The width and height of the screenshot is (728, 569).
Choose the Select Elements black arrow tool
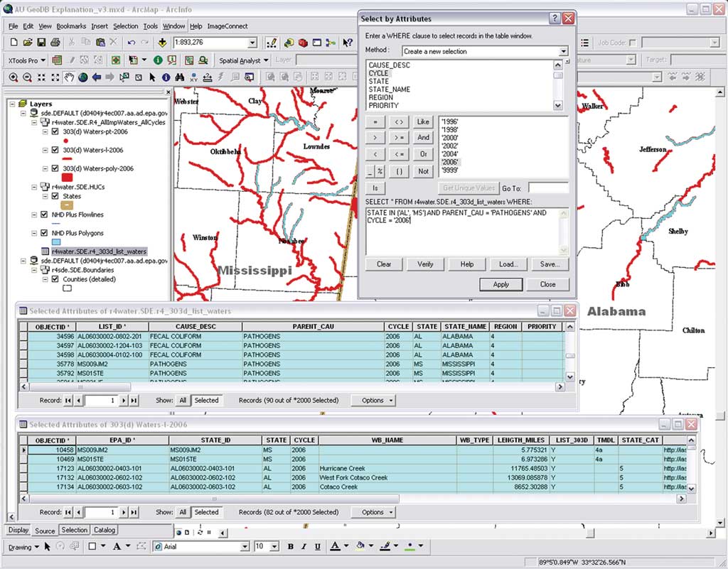tap(152, 77)
